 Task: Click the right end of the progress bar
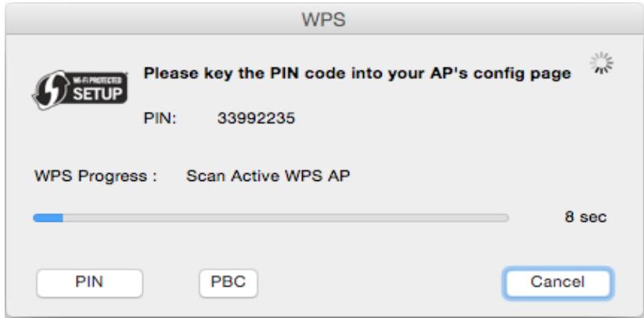pyautogui.click(x=505, y=218)
